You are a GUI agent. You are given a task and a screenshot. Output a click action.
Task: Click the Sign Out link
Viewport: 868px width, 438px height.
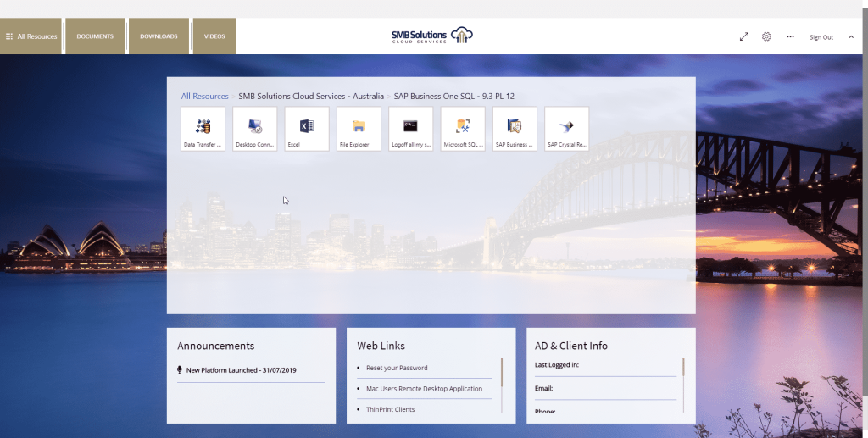click(821, 37)
